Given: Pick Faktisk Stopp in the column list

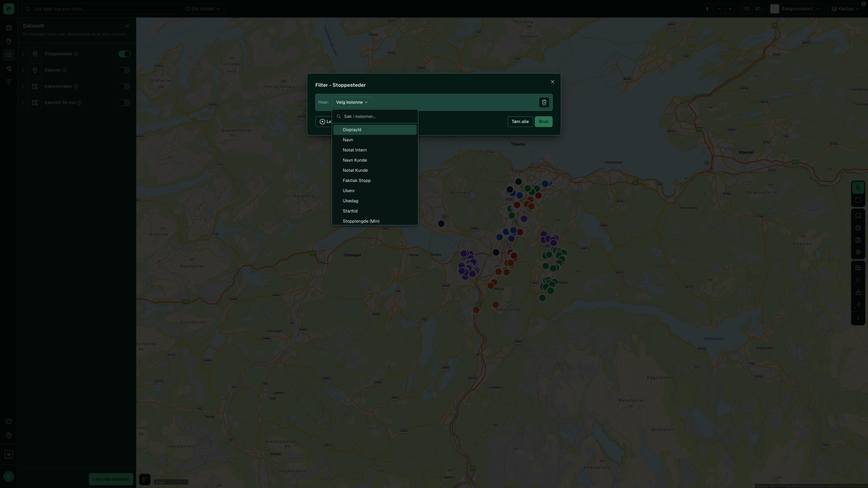Looking at the screenshot, I should (375, 181).
